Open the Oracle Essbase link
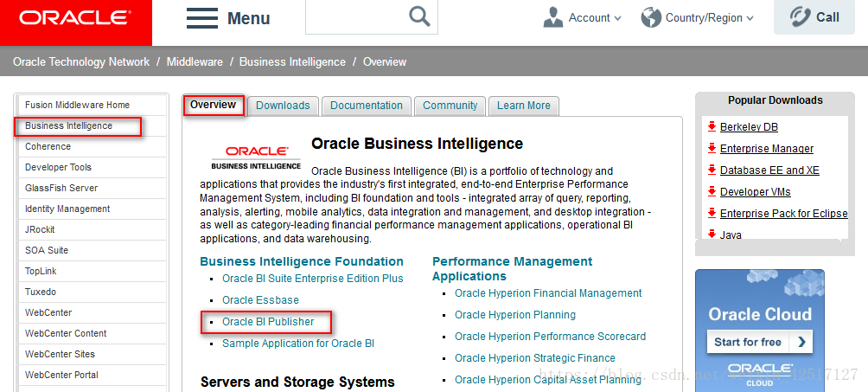This screenshot has width=868, height=392. 261,300
